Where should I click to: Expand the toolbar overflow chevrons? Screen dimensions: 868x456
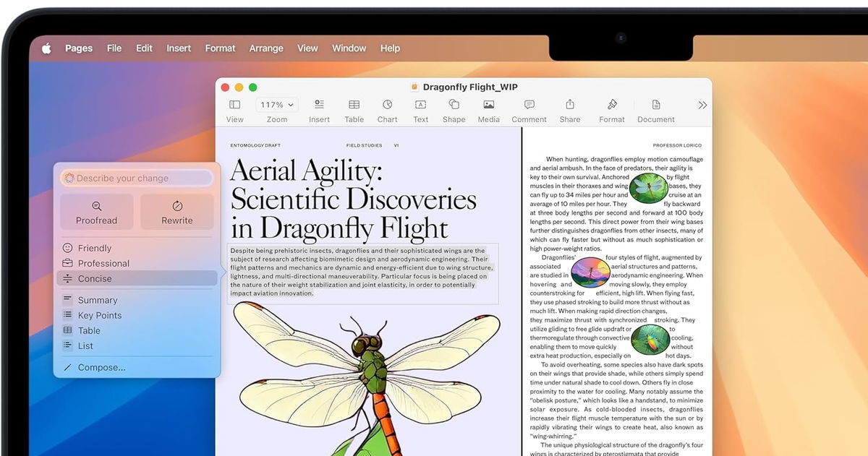tap(702, 106)
